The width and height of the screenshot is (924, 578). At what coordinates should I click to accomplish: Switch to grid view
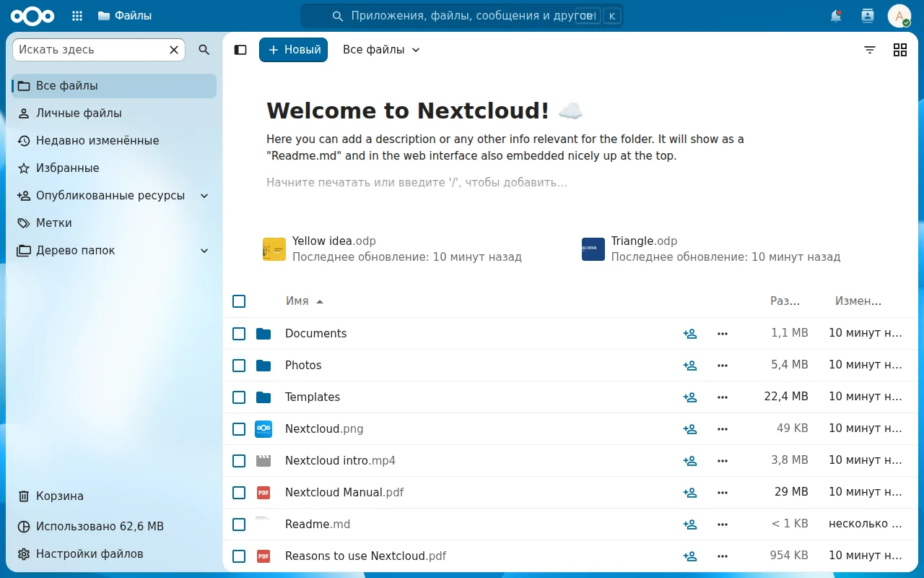pos(900,50)
